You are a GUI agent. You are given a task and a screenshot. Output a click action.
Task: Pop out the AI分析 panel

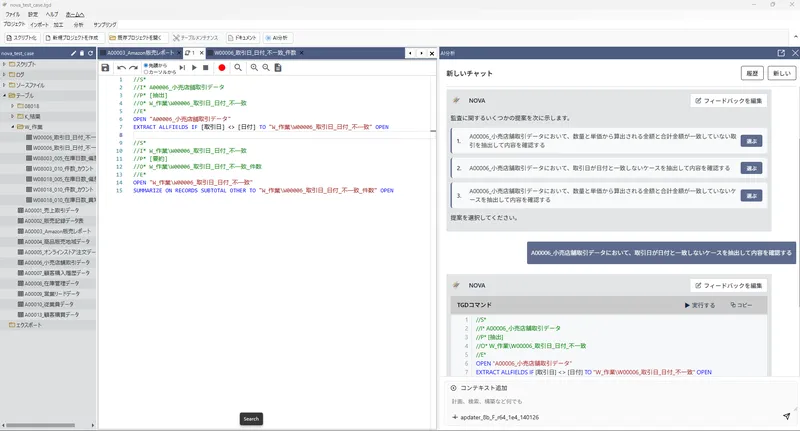(781, 52)
